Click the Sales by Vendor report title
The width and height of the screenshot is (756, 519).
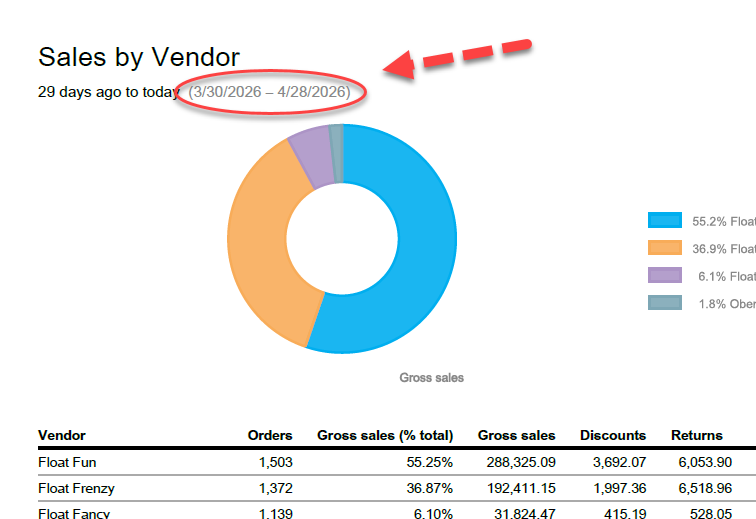[139, 57]
